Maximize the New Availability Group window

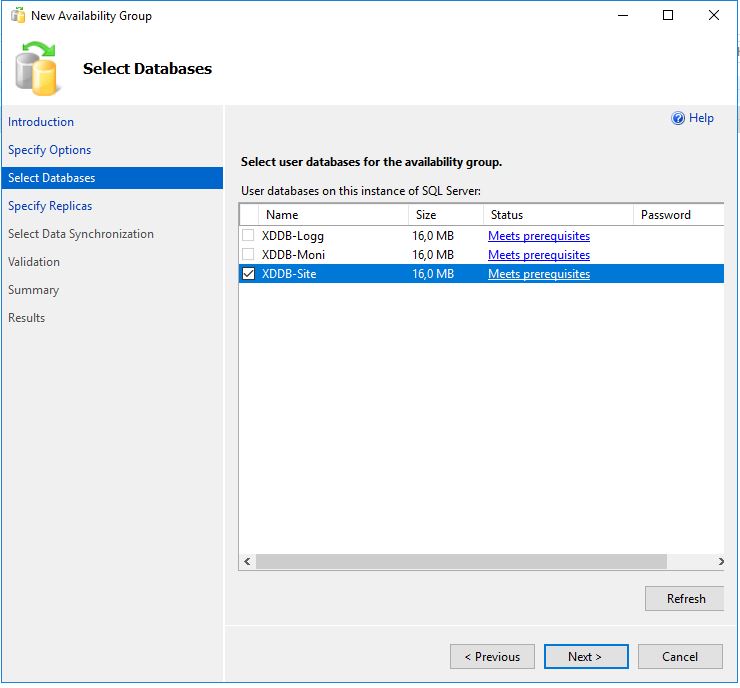pyautogui.click(x=668, y=15)
